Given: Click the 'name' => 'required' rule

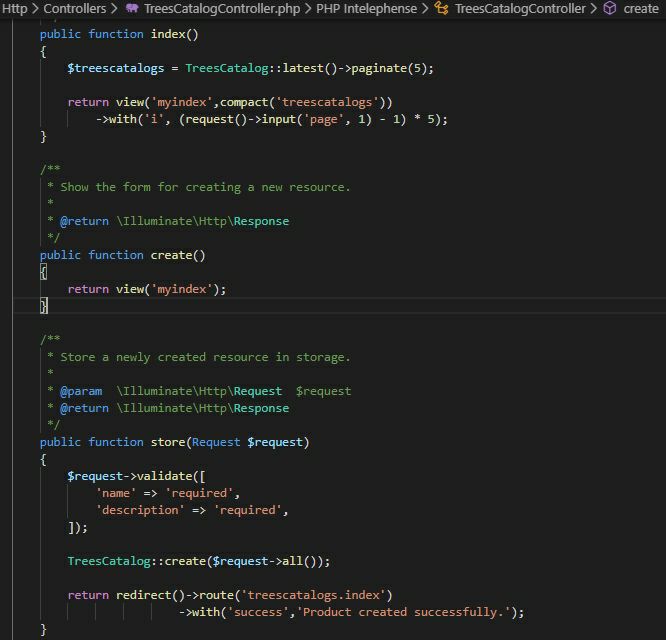Looking at the screenshot, I should coord(168,493).
